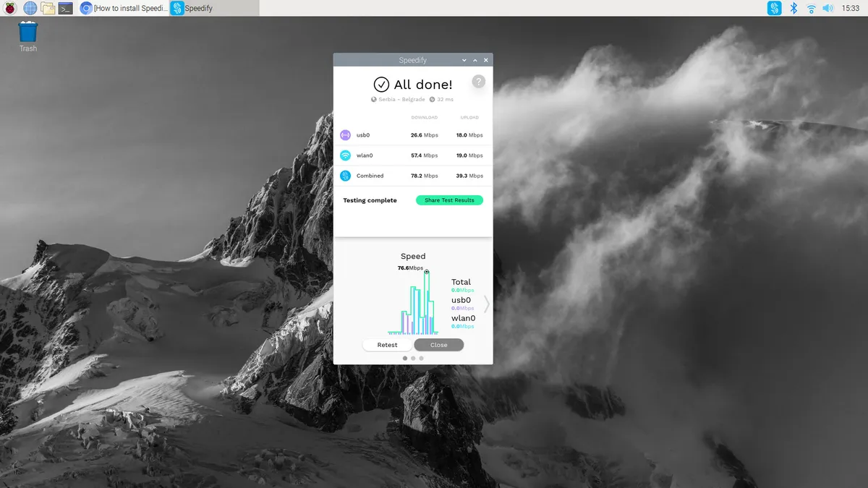Click the UPLOAD column header
The width and height of the screenshot is (868, 488).
469,117
